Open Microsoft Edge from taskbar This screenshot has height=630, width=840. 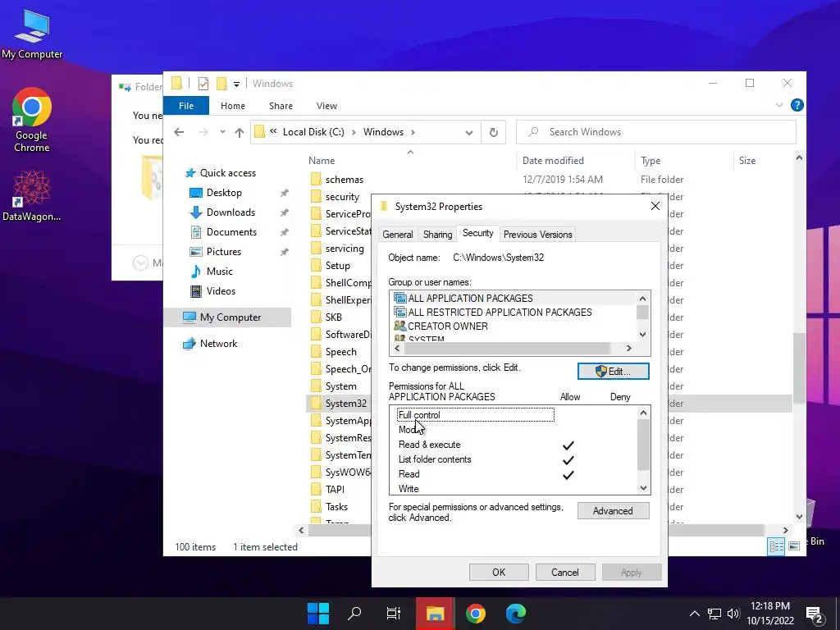click(515, 614)
